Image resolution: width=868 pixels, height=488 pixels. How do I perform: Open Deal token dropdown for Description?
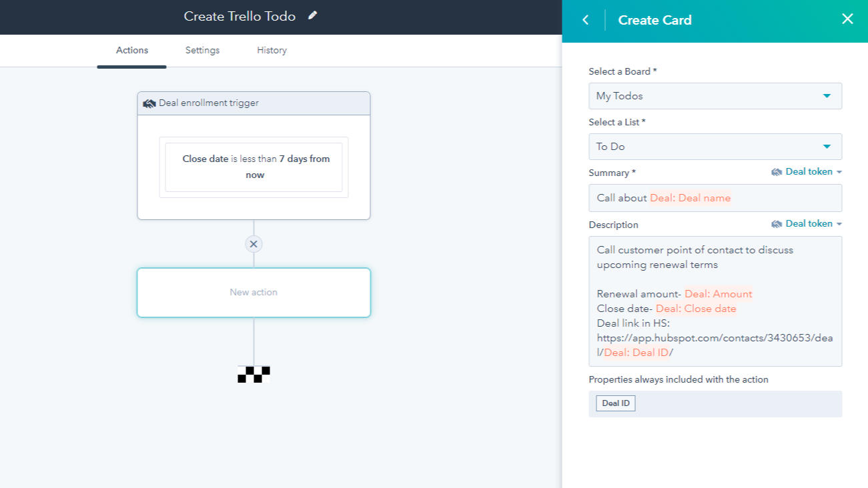point(807,224)
